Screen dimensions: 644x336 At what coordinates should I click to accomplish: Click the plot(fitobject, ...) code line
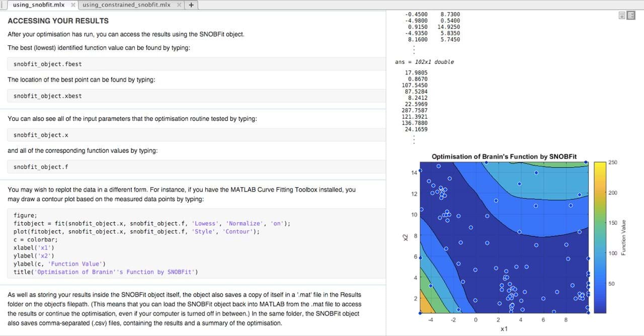pos(136,231)
